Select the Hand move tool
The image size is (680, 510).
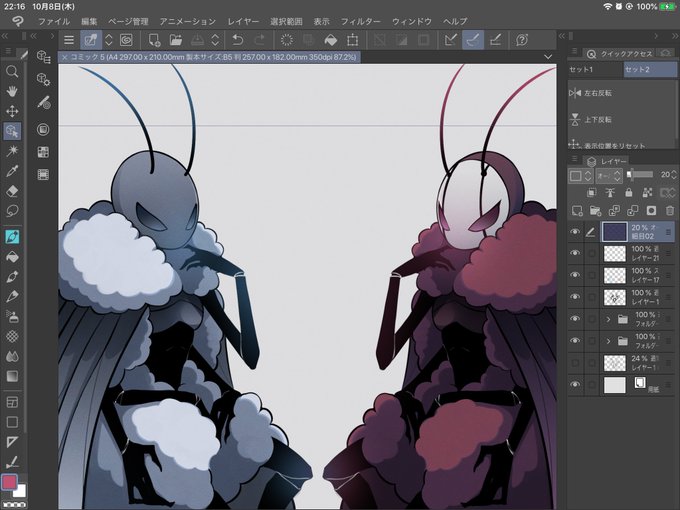click(12, 91)
